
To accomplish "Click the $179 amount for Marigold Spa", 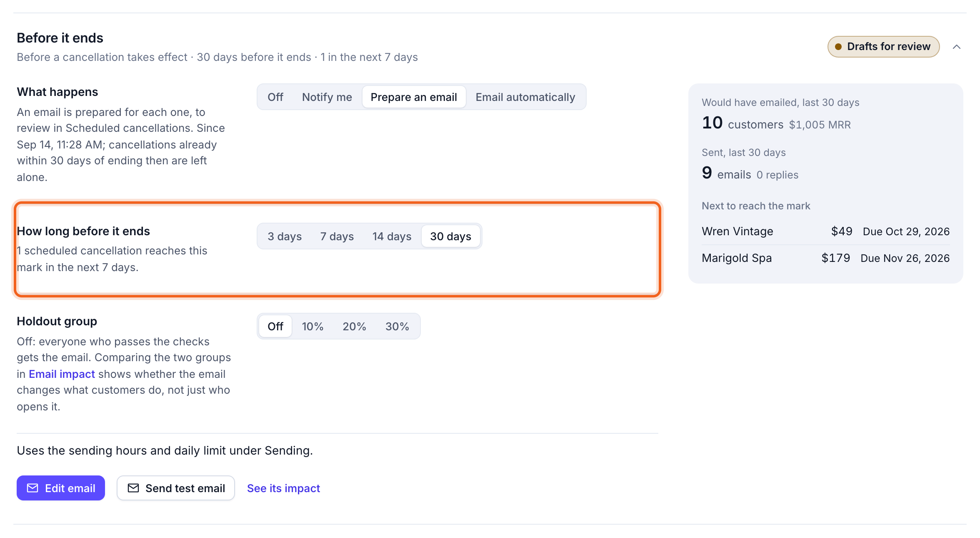I will pos(835,258).
